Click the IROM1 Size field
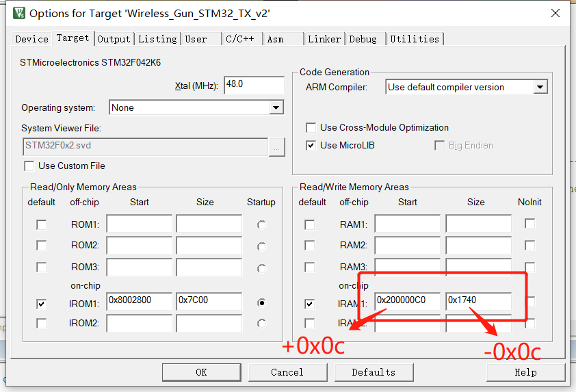 click(209, 301)
